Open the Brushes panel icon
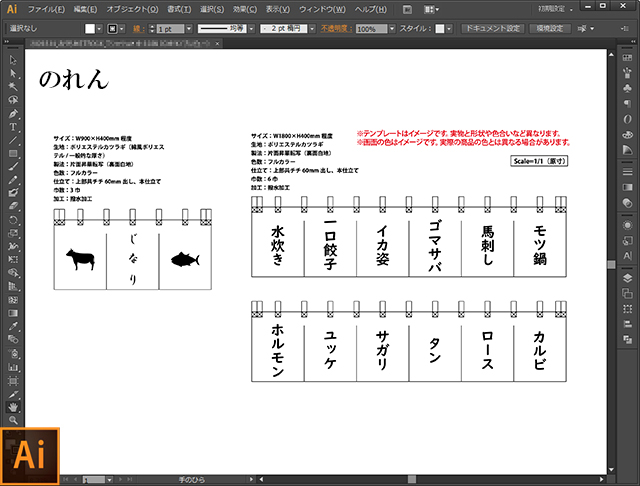640x486 pixels. tap(627, 73)
